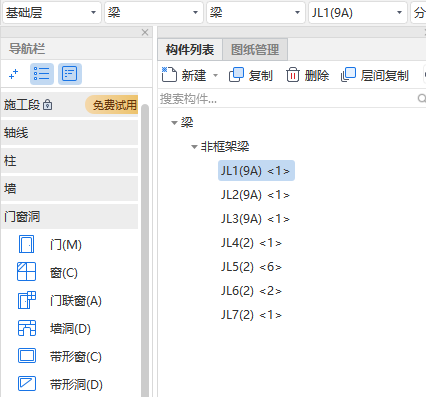Open the 基础层 floor dropdown
The image size is (426, 397).
[51, 13]
